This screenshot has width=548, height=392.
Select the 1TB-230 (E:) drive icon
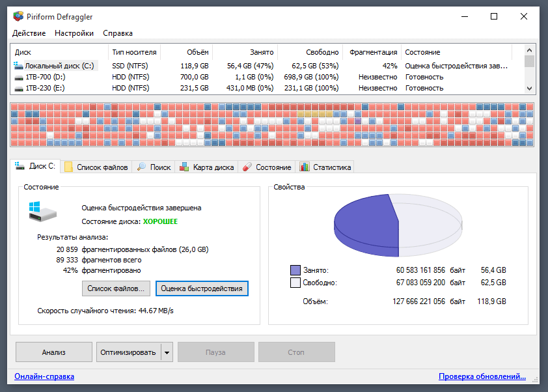tap(18, 87)
